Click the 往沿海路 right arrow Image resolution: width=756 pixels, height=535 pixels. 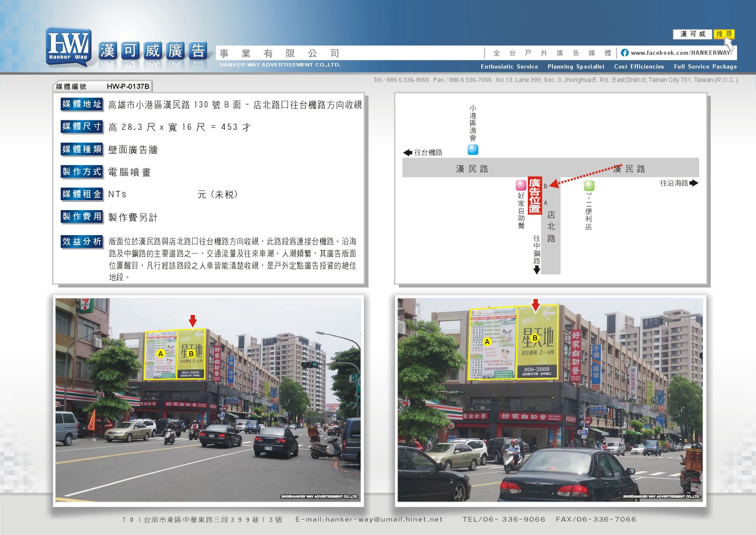click(x=694, y=183)
